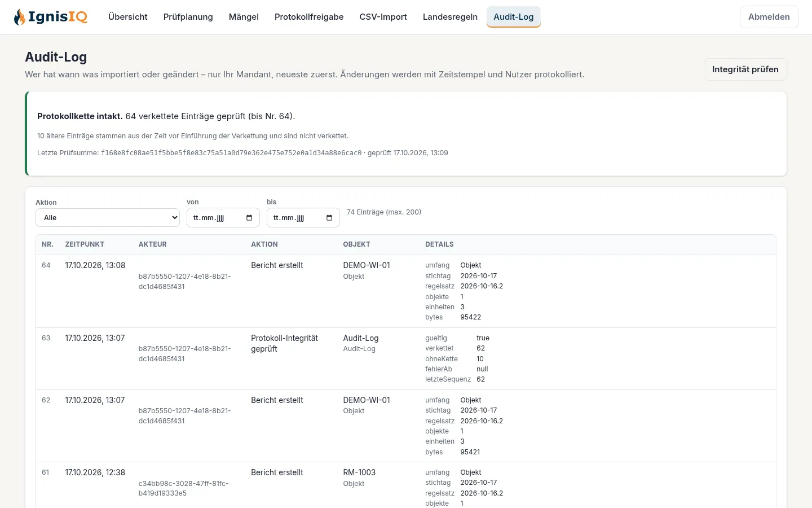Click the DETAILS column header
This screenshot has width=812, height=508.
click(439, 244)
